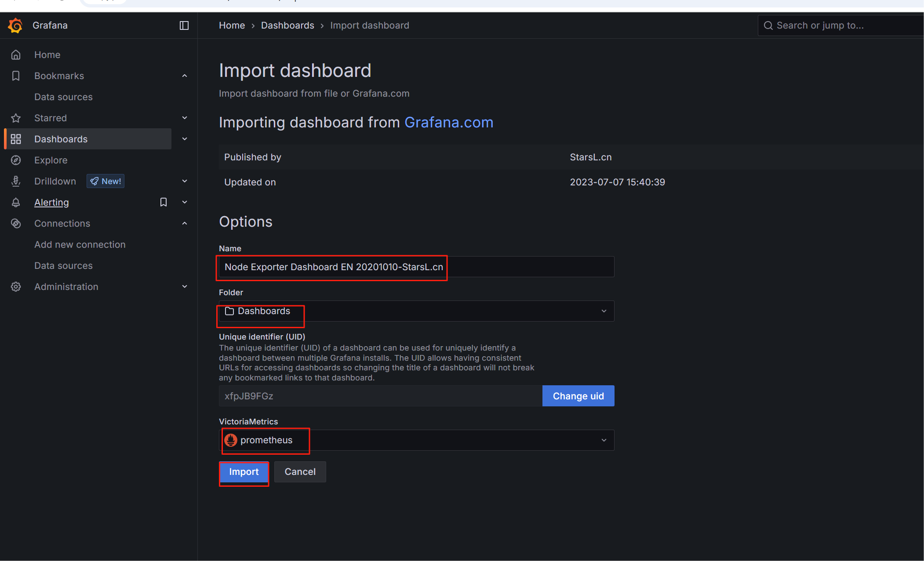Image resolution: width=924 pixels, height=561 pixels.
Task: Click the Administration gear icon
Action: coord(16,287)
